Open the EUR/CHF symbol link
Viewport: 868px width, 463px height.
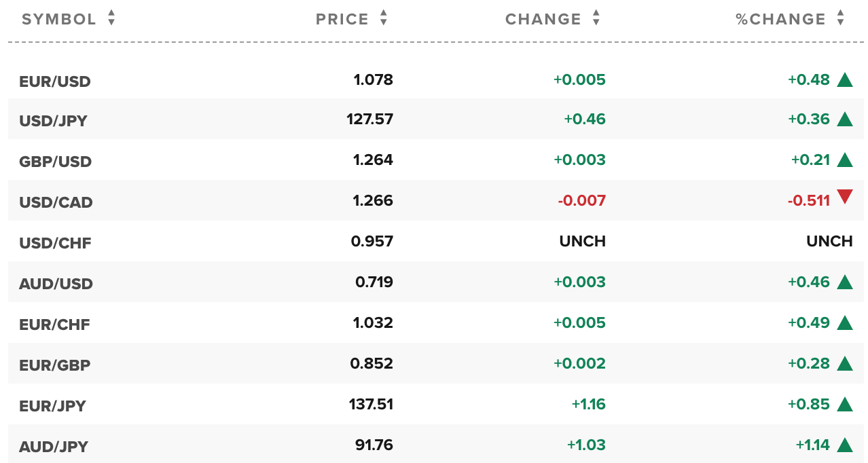click(x=54, y=325)
